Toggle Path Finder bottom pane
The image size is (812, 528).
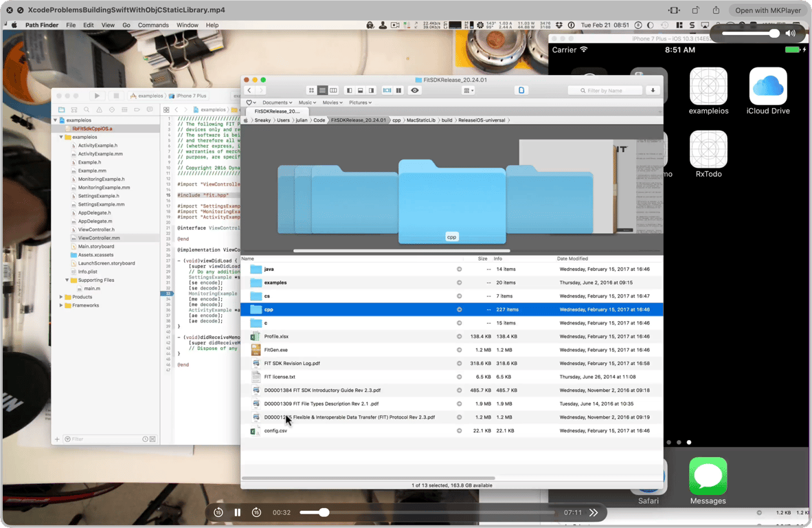click(361, 90)
